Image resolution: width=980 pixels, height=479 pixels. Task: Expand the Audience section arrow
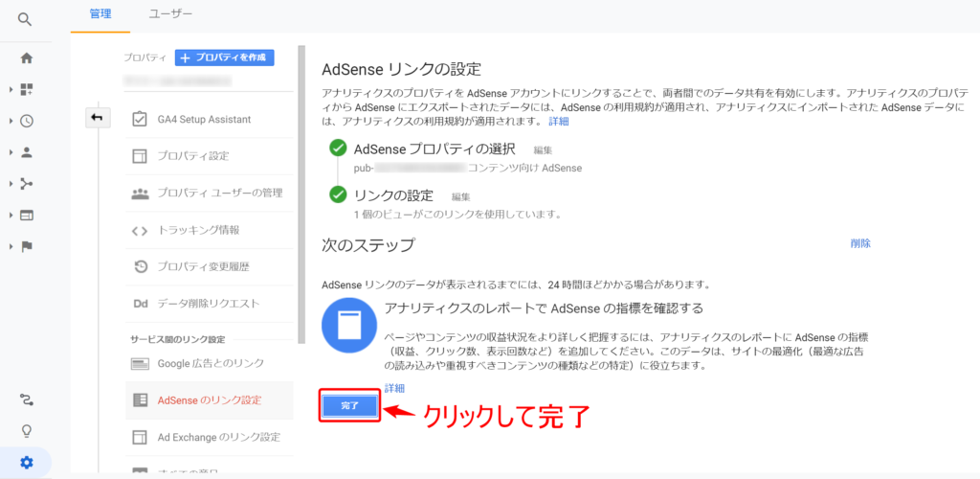point(11,152)
